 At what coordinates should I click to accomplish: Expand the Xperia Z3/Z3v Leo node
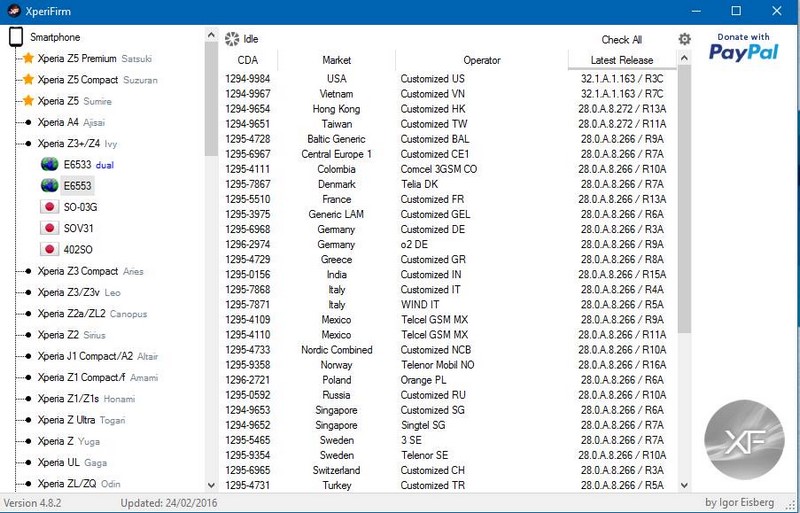pyautogui.click(x=28, y=292)
